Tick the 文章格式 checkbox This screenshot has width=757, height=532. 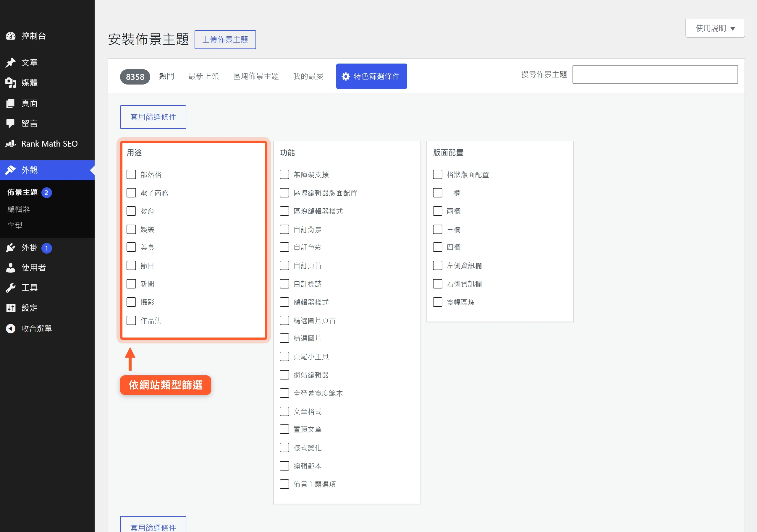coord(284,411)
